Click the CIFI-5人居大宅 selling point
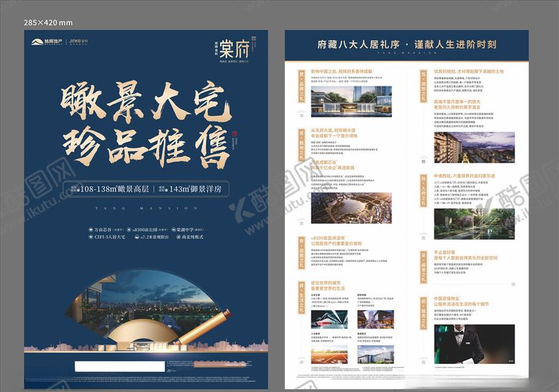The width and height of the screenshot is (559, 392). point(107,237)
